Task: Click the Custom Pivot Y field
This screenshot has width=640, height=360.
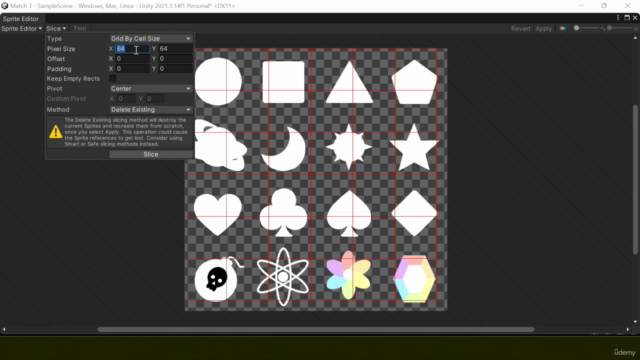Action: [155, 99]
